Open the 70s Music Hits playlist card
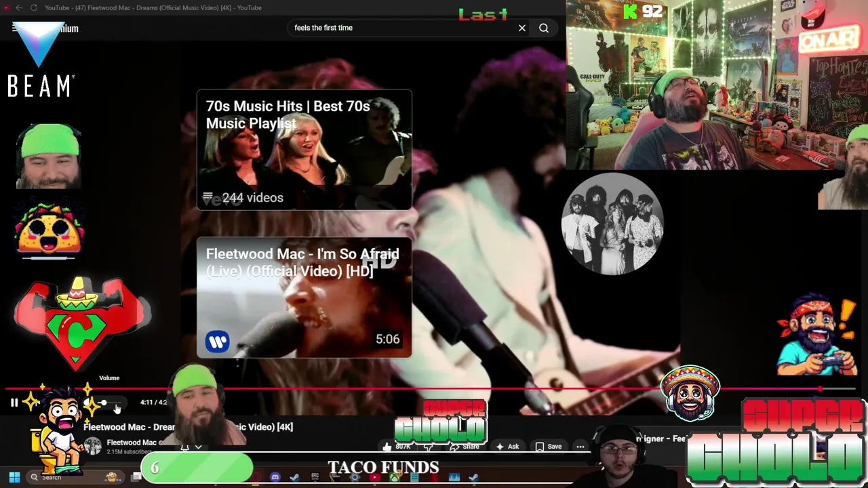The height and width of the screenshot is (488, 868). click(304, 149)
